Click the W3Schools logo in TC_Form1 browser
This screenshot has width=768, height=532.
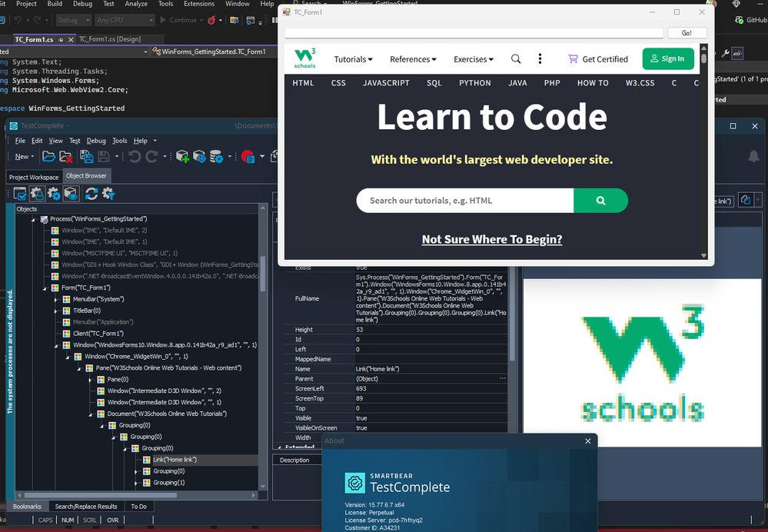(x=304, y=58)
